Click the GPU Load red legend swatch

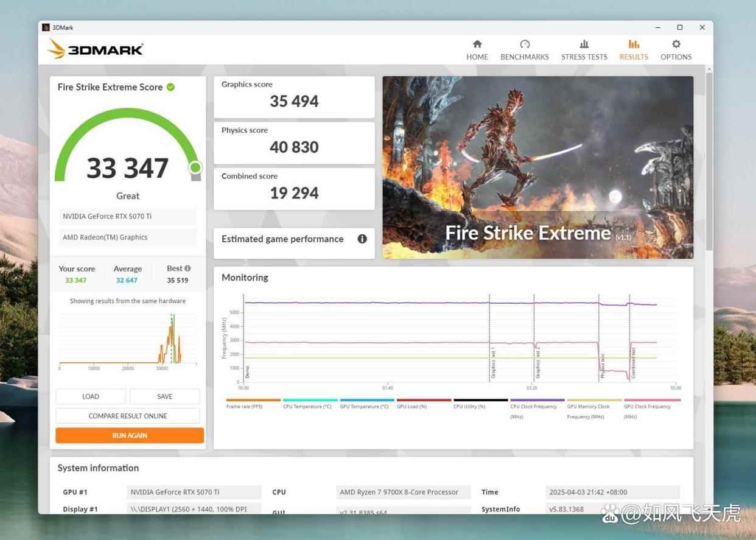point(424,401)
